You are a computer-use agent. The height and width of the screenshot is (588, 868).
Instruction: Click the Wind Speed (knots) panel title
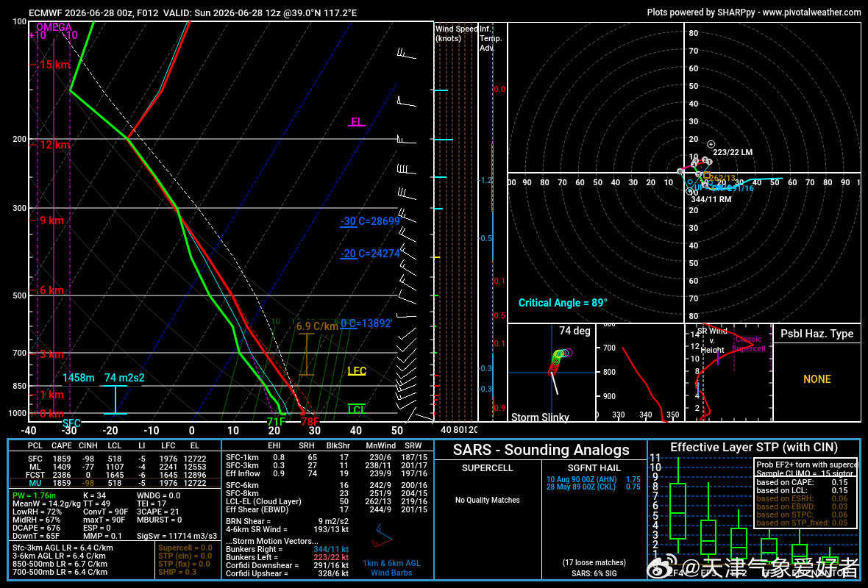point(456,33)
